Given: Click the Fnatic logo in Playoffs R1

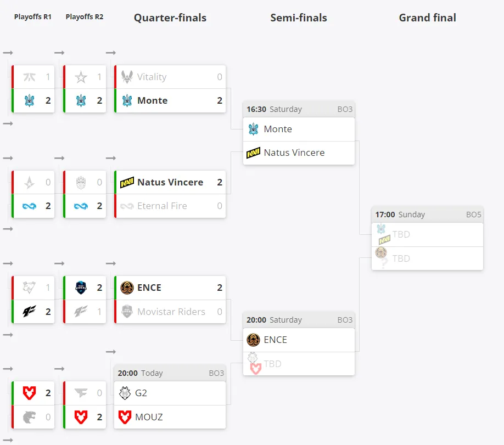Looking at the screenshot, I should (29, 77).
